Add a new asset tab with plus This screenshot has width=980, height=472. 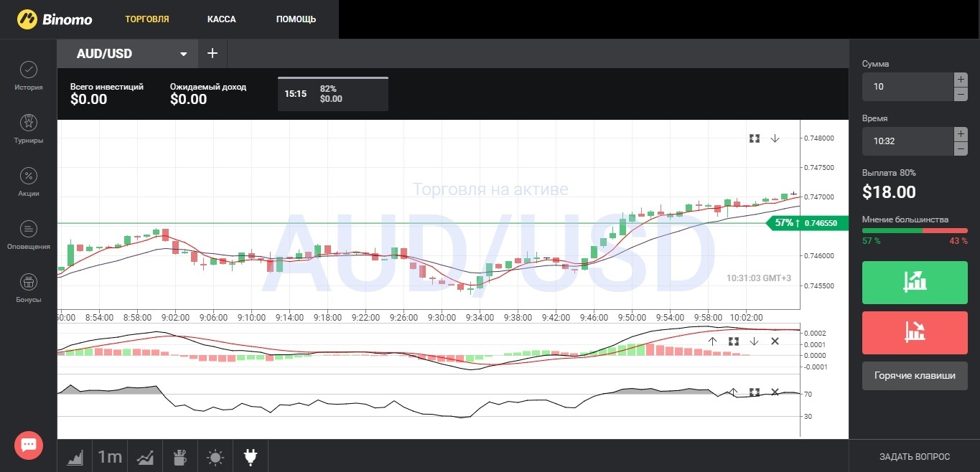point(212,53)
